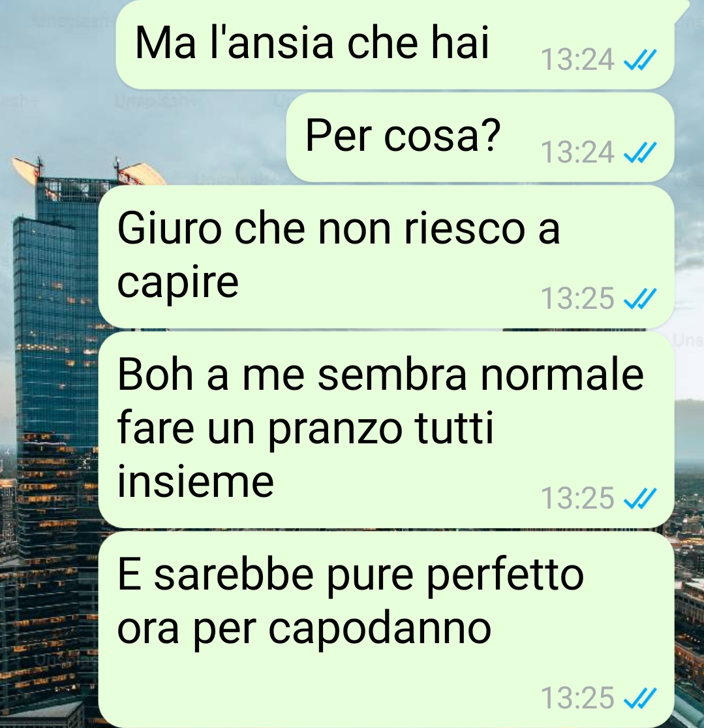
Task: Tap the 13:25 timestamp beside "insieme"
Action: pos(577,498)
